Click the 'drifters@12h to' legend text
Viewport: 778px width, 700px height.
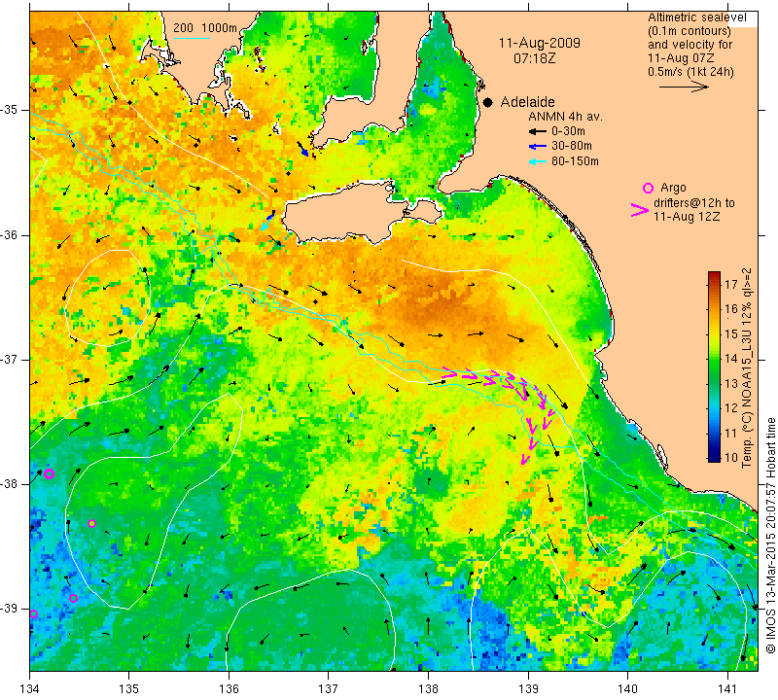pyautogui.click(x=694, y=203)
